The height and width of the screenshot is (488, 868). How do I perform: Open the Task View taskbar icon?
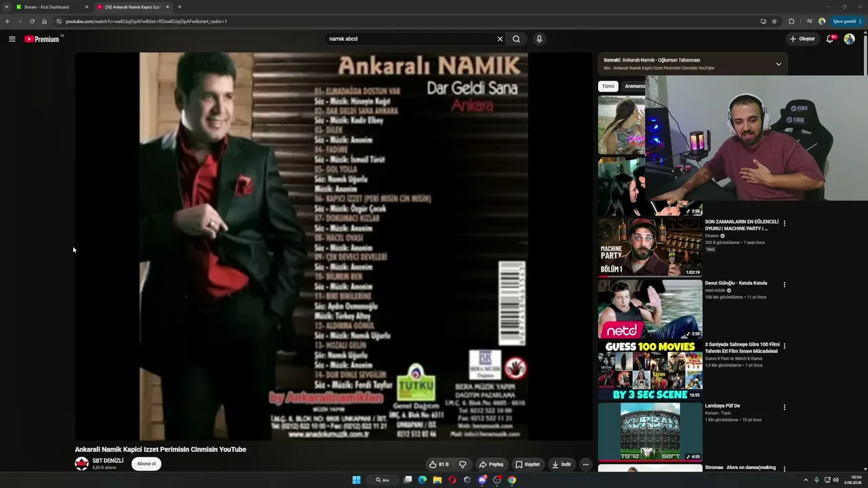click(408, 480)
